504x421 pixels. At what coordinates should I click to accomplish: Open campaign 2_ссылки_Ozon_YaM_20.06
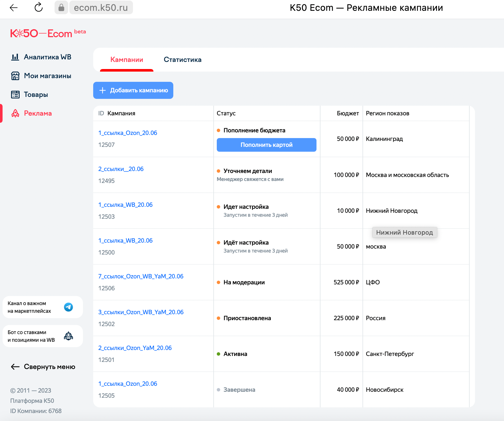click(135, 348)
